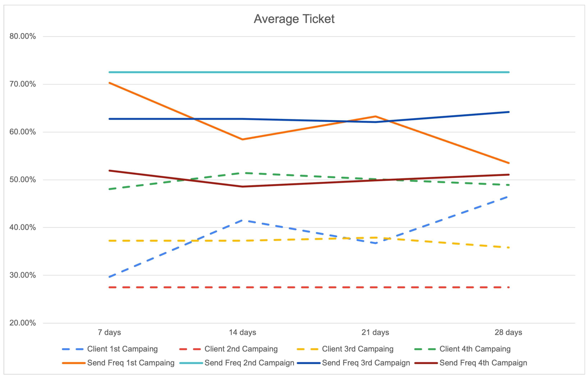Click the 80.00% y-axis label
Viewport: 588px width, 379px height.
(23, 36)
